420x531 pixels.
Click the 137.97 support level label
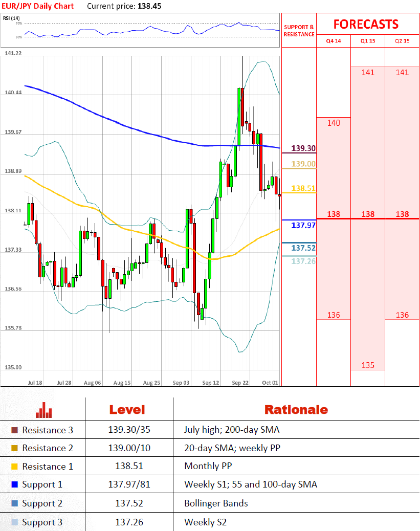[x=303, y=226]
